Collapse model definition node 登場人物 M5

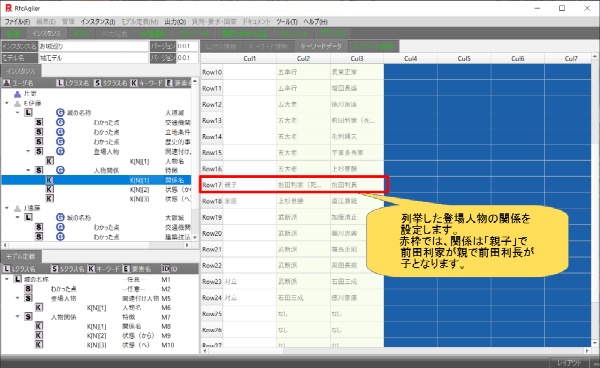[x=18, y=298]
